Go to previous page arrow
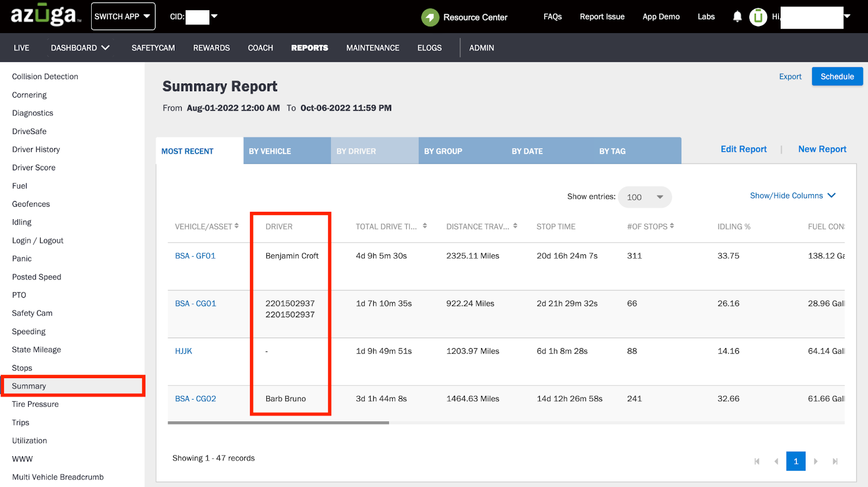The height and width of the screenshot is (487, 868). coord(776,462)
